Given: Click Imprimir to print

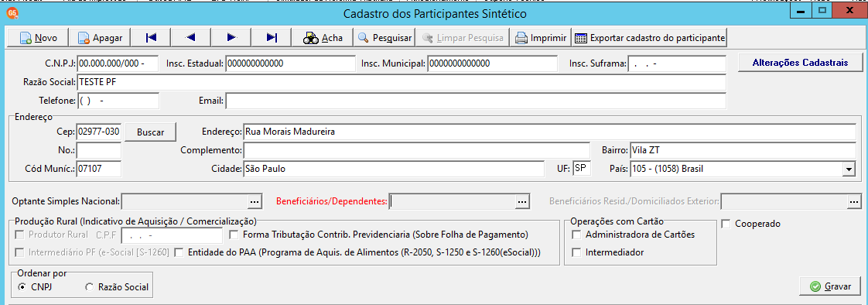Looking at the screenshot, I should coord(540,38).
